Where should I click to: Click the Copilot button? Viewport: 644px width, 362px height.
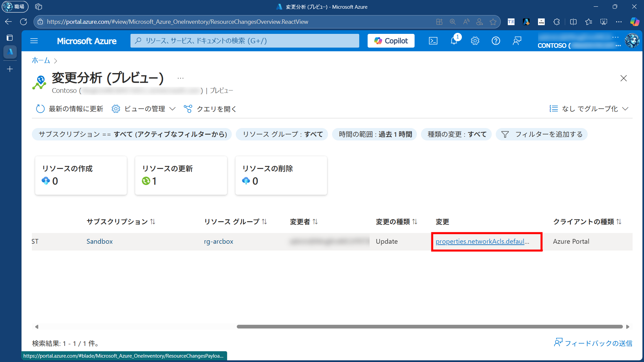391,41
